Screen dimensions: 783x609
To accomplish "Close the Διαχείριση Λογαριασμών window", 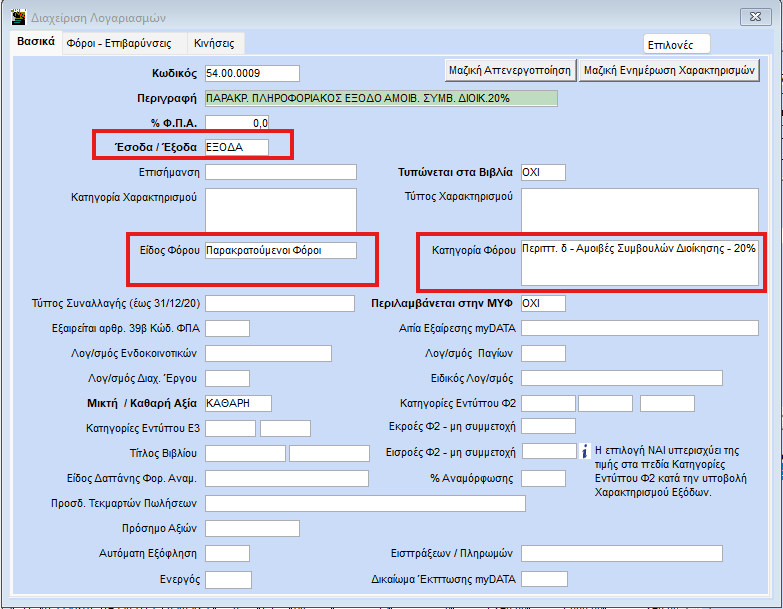I will [x=752, y=16].
